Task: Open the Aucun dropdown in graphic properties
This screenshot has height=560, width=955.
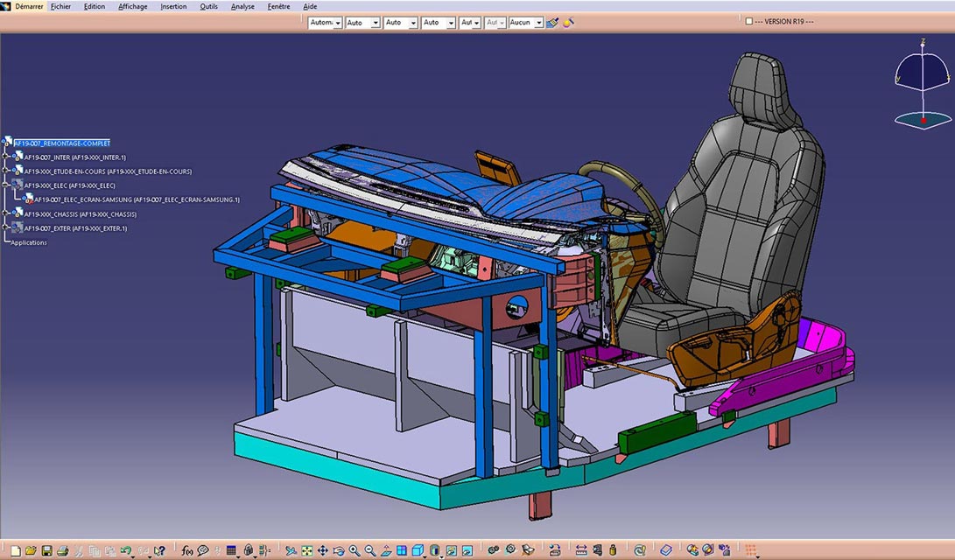Action: pyautogui.click(x=538, y=23)
